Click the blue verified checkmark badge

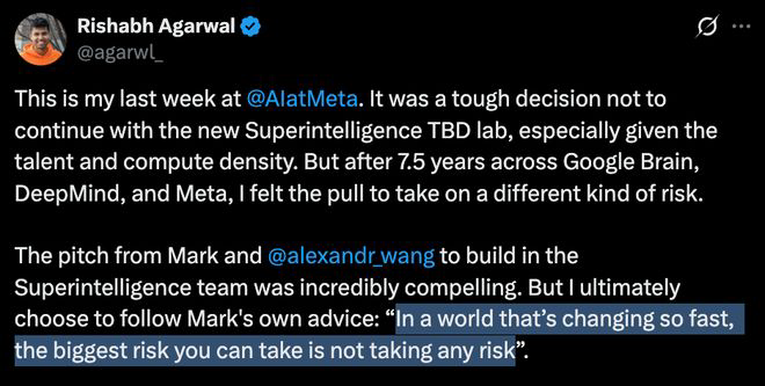coord(251,28)
